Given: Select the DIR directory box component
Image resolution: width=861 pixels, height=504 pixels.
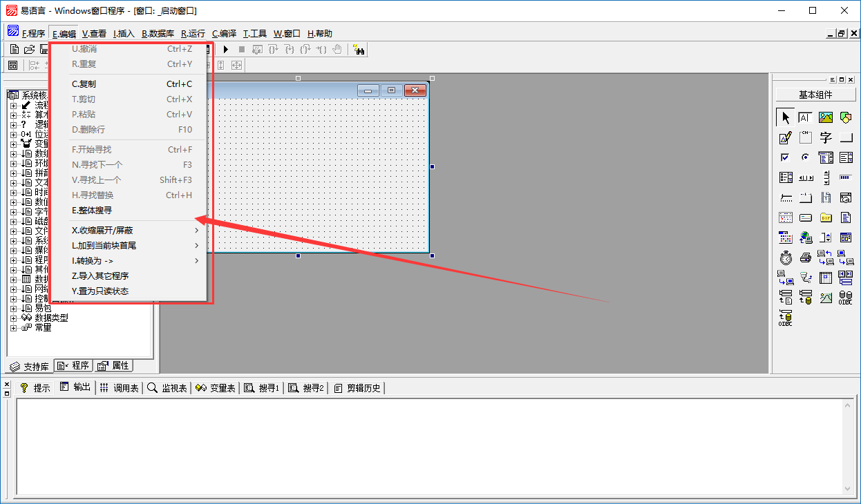Looking at the screenshot, I should [826, 217].
